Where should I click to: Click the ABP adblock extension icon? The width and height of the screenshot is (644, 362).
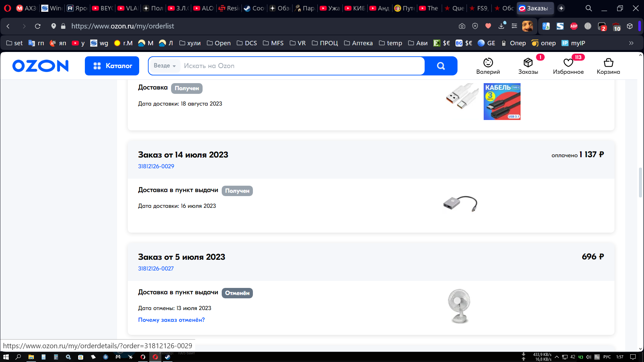click(574, 26)
